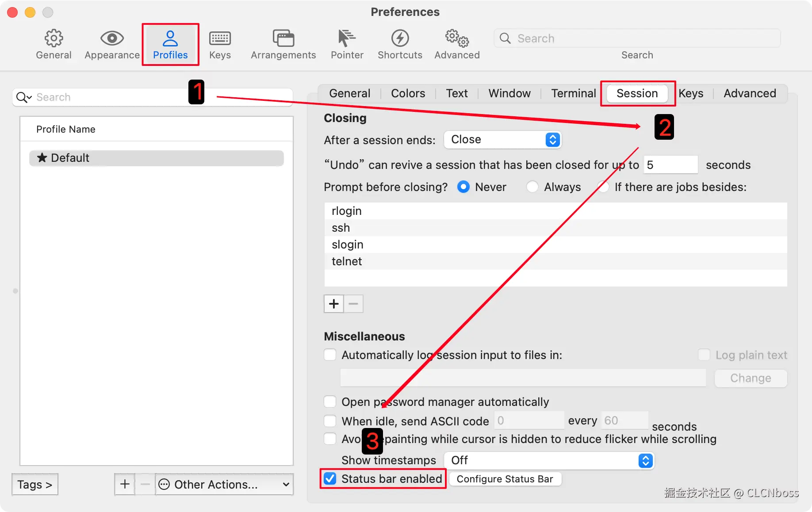Select the ssh job row
This screenshot has height=512, width=812.
(x=555, y=228)
